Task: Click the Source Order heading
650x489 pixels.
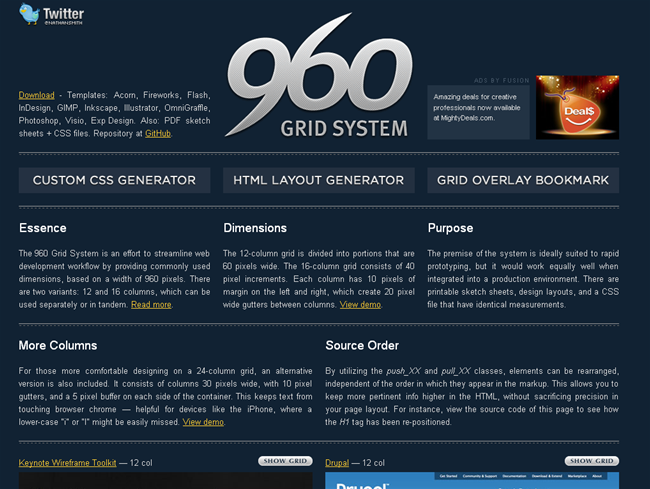Action: click(362, 345)
